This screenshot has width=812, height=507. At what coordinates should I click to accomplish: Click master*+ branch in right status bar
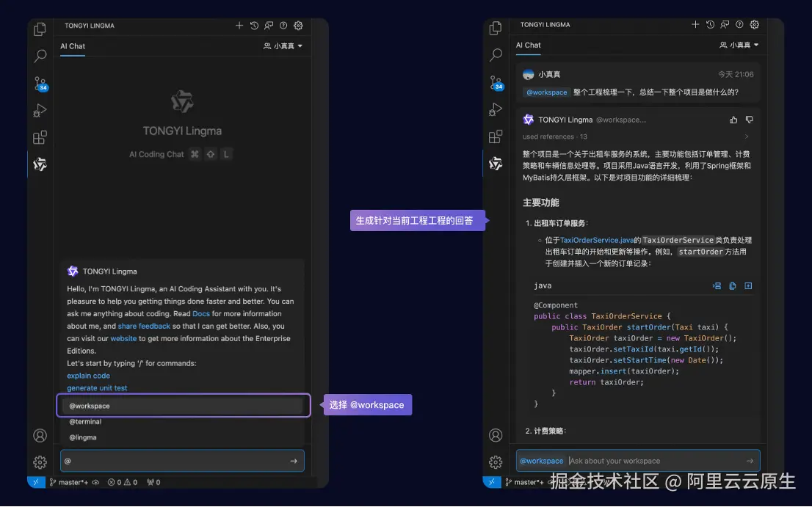(525, 482)
